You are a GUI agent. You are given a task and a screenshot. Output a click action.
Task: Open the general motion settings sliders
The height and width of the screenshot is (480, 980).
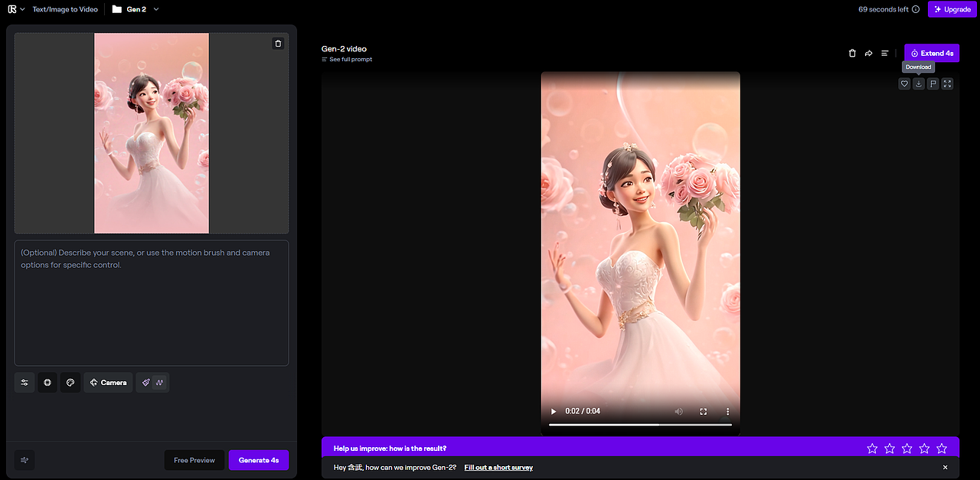pyautogui.click(x=24, y=382)
